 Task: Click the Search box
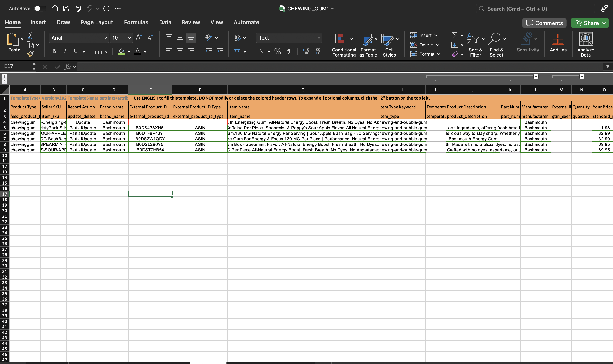point(535,9)
